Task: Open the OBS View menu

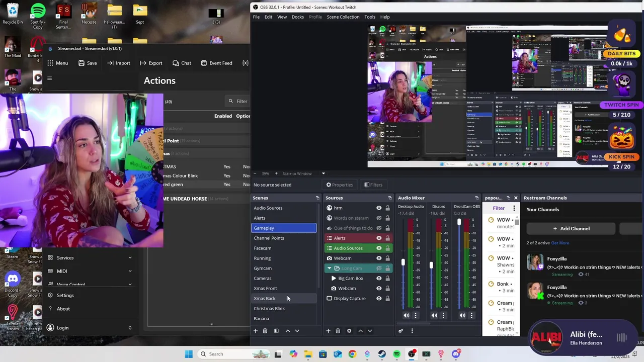Action: point(282,17)
